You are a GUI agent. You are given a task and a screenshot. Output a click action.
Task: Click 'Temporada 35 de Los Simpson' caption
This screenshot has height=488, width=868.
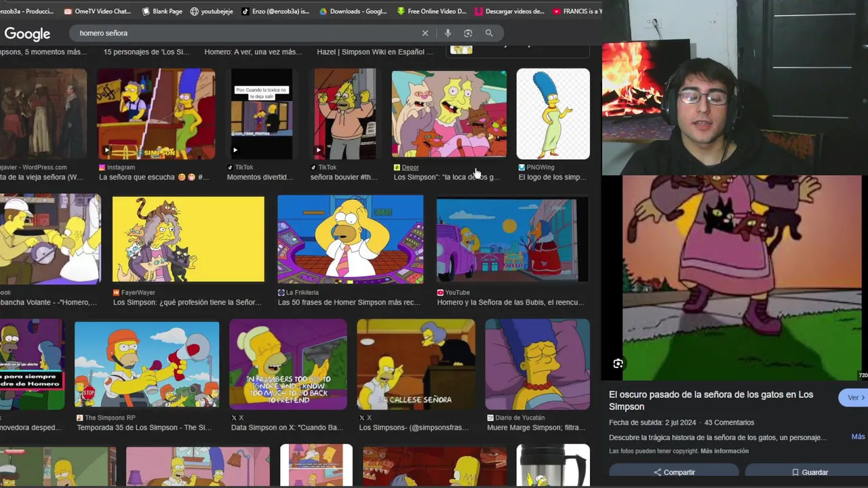point(144,428)
